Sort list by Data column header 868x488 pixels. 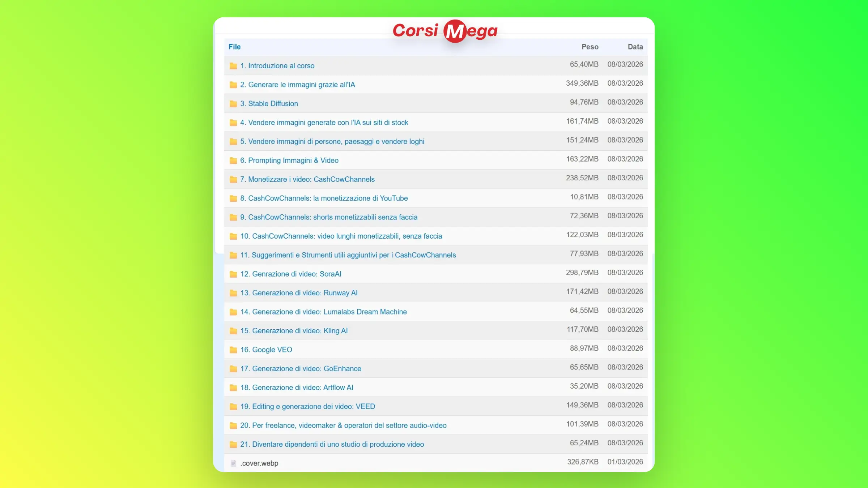pyautogui.click(x=635, y=47)
